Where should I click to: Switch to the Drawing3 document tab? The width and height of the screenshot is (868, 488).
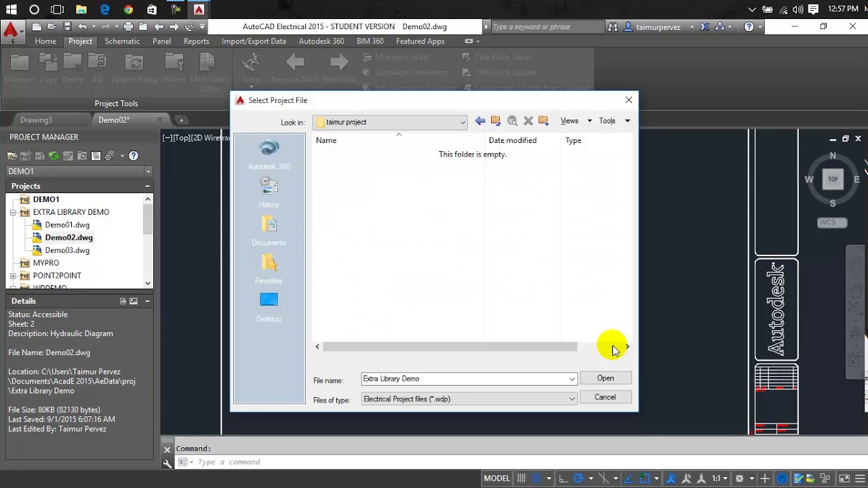pos(36,120)
